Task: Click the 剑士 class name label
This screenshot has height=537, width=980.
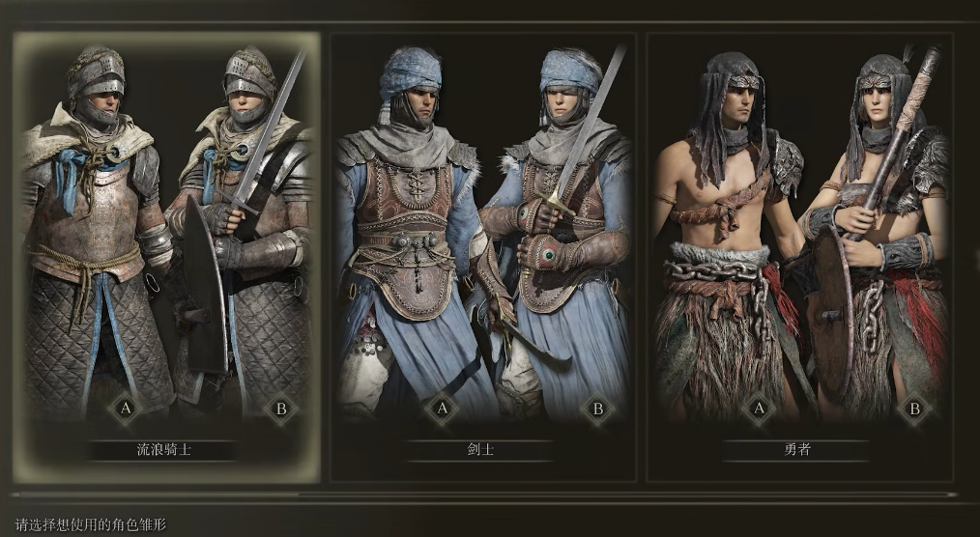Action: [480, 449]
